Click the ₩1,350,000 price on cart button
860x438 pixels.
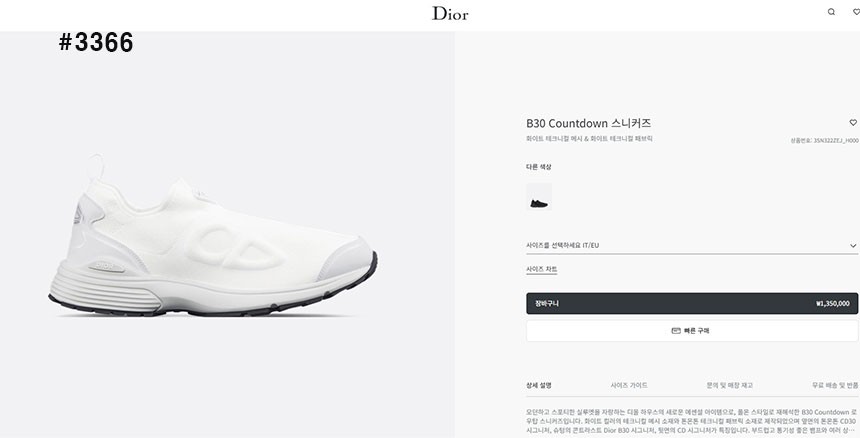(832, 303)
